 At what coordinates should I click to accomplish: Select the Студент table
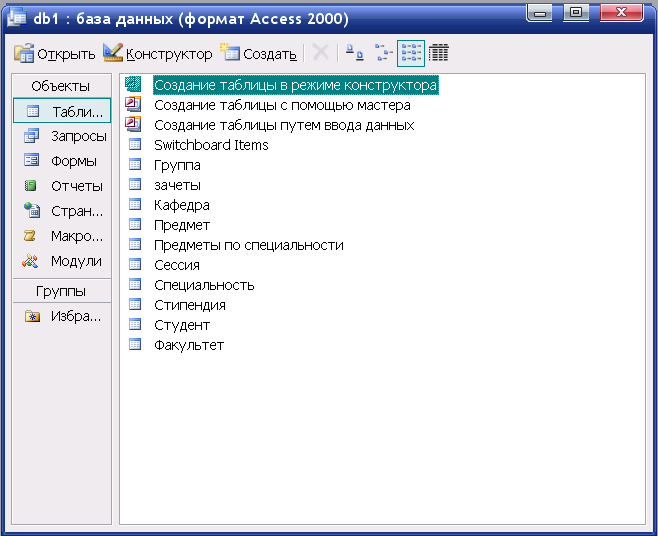(182, 325)
